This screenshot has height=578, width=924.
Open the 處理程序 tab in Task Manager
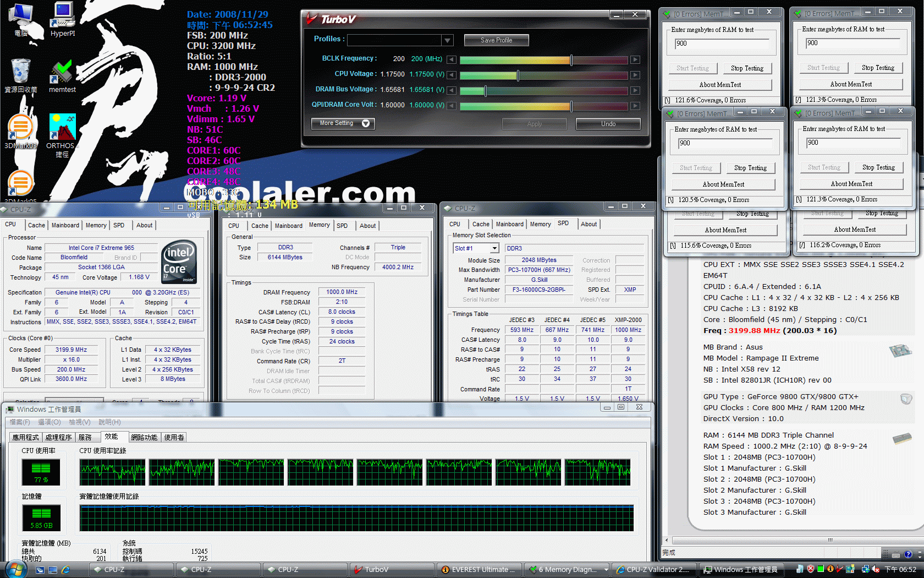(58, 437)
